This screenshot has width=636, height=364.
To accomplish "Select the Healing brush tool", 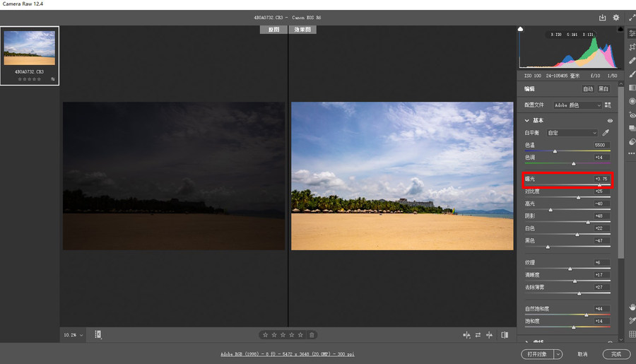I will (x=632, y=60).
